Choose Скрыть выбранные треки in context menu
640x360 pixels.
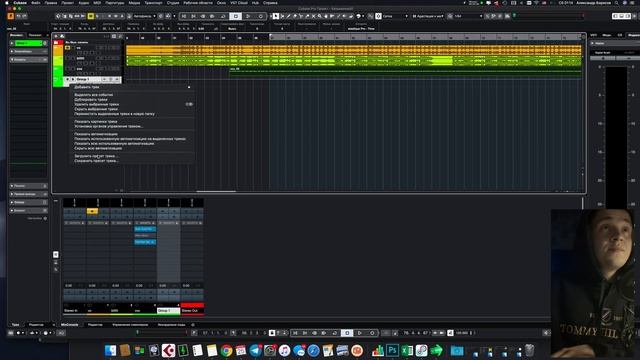click(x=96, y=109)
